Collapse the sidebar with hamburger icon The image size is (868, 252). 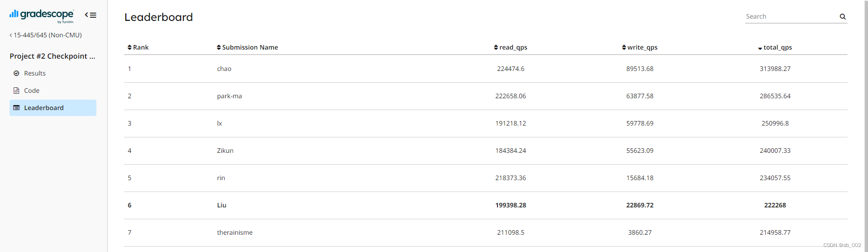coord(90,15)
